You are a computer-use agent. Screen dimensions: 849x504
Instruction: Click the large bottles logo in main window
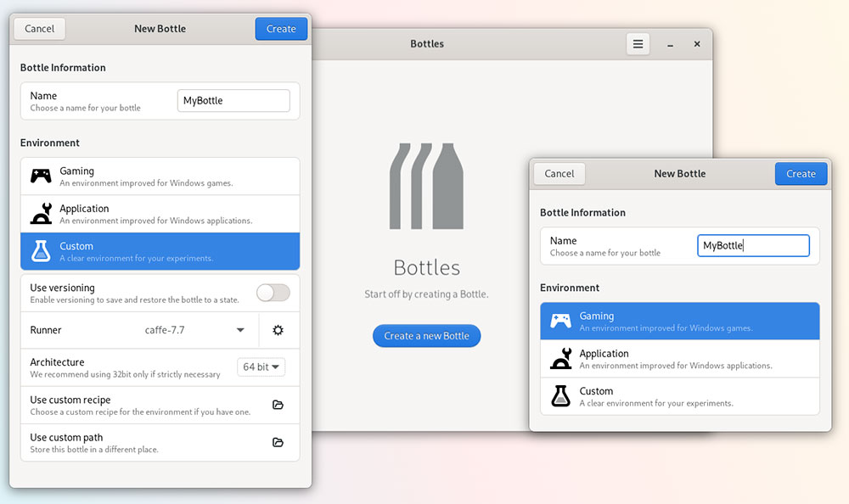tap(427, 186)
